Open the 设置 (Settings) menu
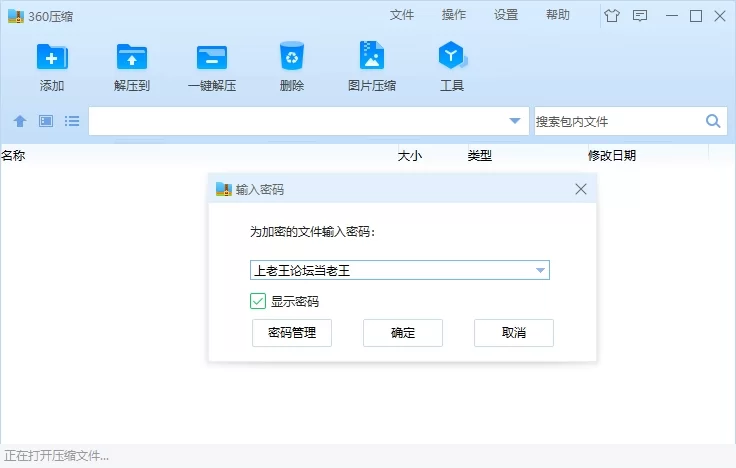 (x=506, y=15)
